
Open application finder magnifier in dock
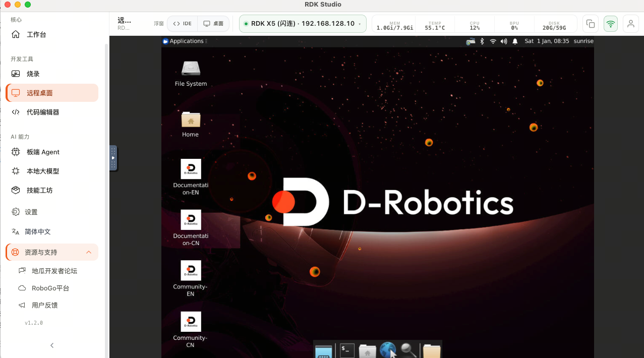click(408, 350)
